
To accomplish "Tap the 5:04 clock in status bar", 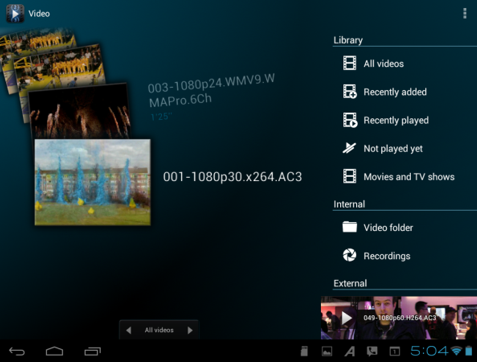I will click(429, 351).
